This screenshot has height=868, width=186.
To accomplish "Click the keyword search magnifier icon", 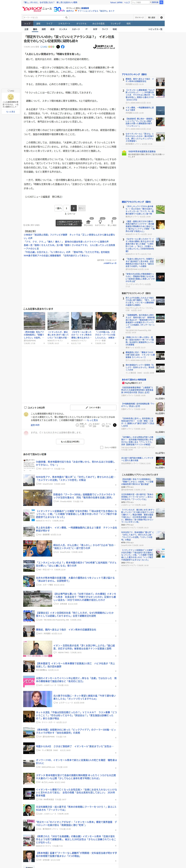I will pos(66,18).
